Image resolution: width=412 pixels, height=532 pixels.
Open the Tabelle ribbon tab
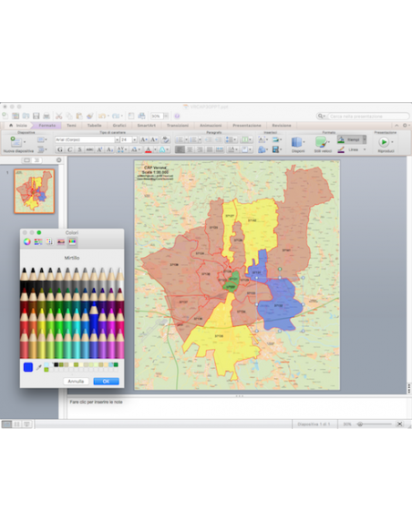point(95,125)
